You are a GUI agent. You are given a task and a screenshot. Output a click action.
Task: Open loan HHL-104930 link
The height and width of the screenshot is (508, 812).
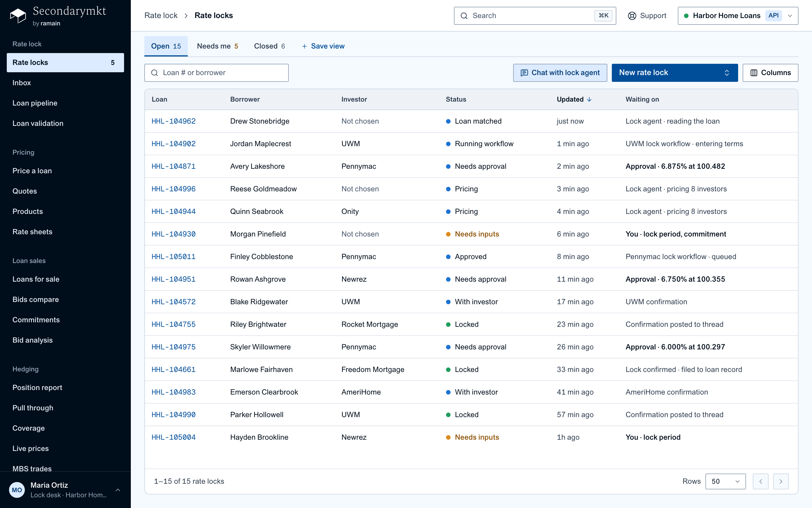pyautogui.click(x=173, y=234)
